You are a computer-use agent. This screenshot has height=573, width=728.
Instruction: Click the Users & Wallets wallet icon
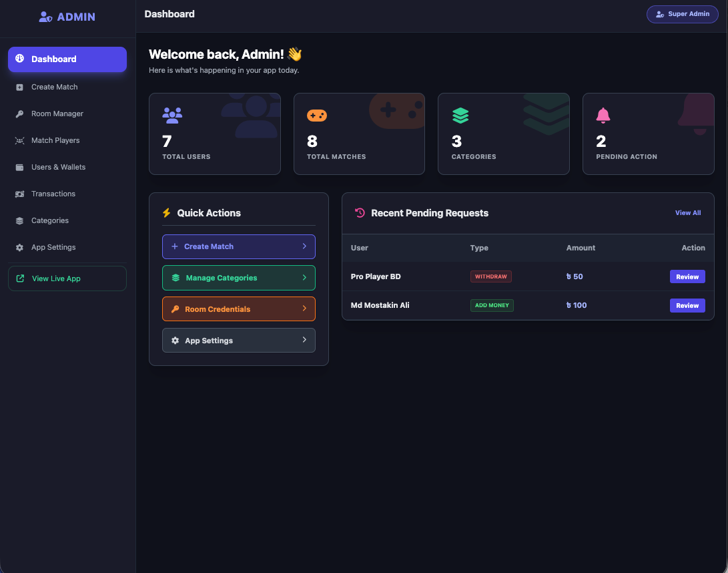tap(19, 168)
